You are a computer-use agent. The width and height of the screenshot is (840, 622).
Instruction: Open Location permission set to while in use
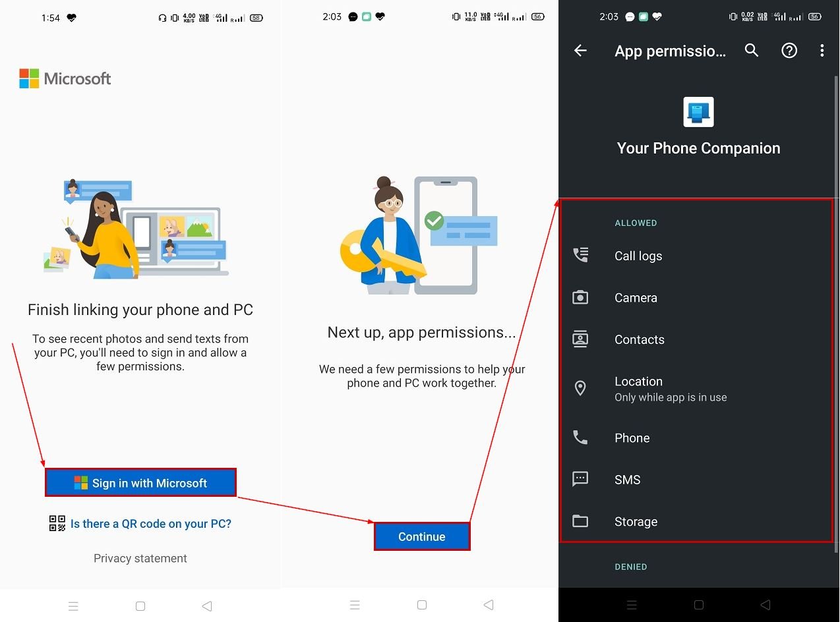pyautogui.click(x=671, y=388)
